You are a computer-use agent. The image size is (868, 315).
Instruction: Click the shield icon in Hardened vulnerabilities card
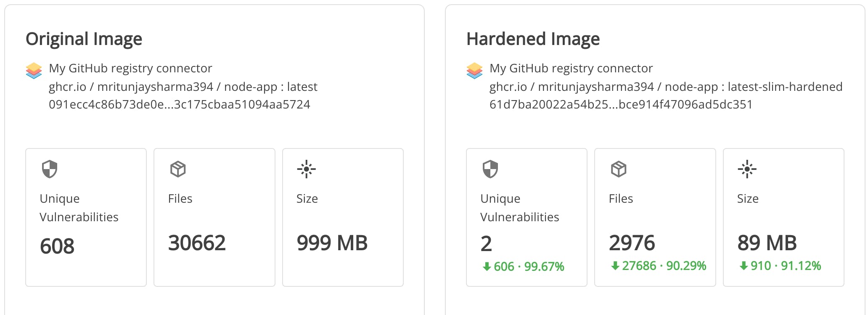point(490,169)
